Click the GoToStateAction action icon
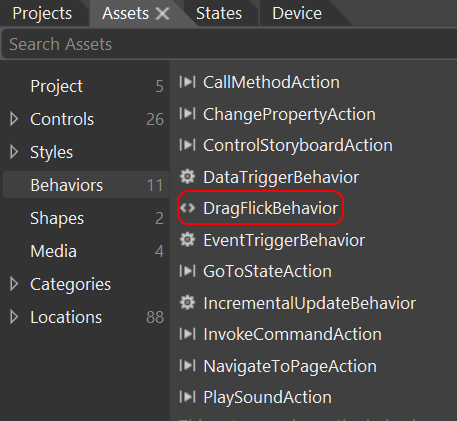Screen dimensions: 457x421 (187, 271)
